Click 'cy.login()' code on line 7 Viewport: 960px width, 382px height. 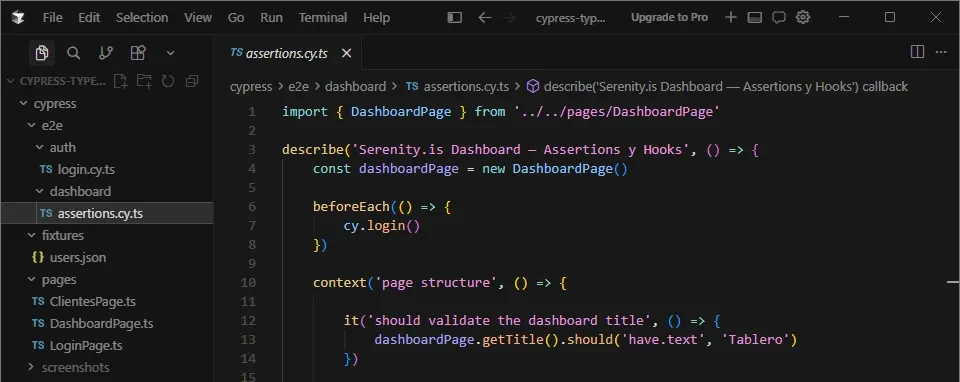click(382, 226)
